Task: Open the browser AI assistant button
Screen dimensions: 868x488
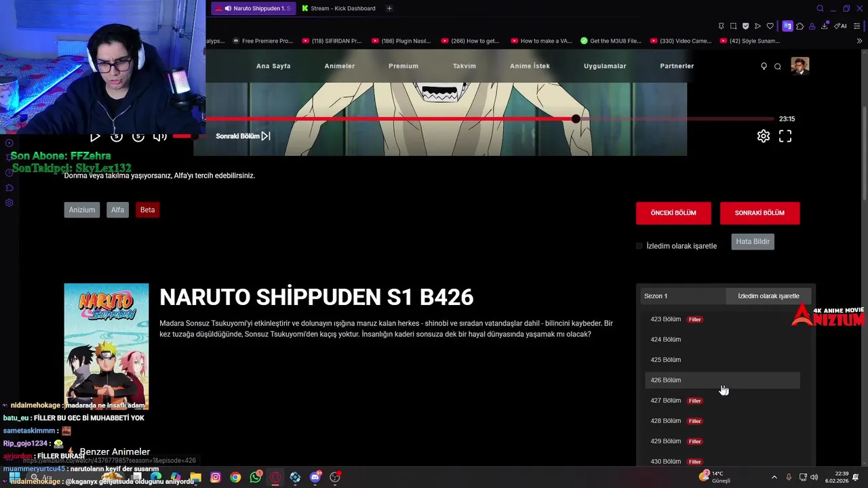Action: point(841,26)
